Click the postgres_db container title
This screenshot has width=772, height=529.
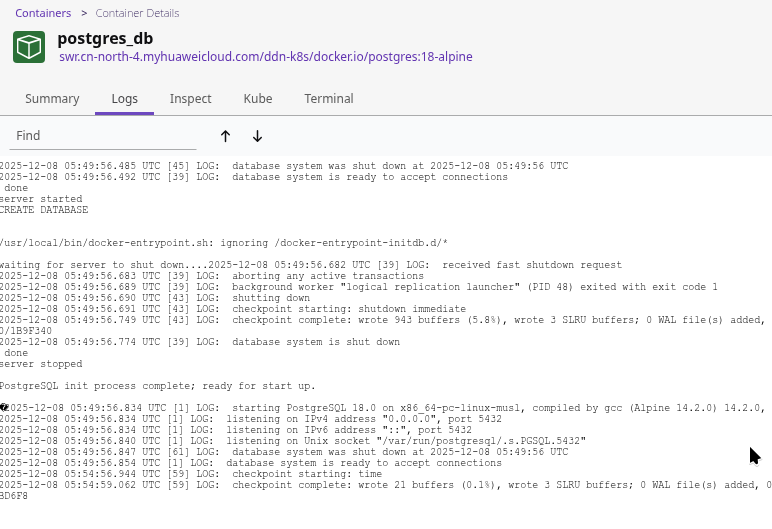105,38
